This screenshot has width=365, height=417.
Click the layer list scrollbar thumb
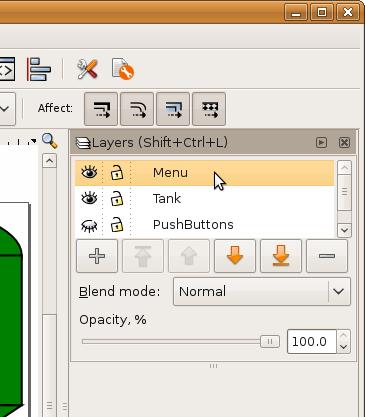coord(344,192)
